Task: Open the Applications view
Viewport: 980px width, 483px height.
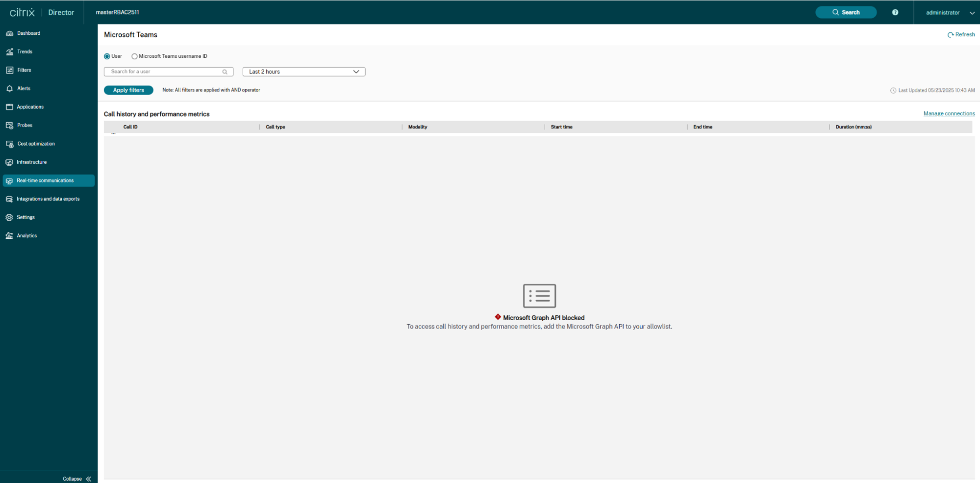Action: [x=30, y=106]
